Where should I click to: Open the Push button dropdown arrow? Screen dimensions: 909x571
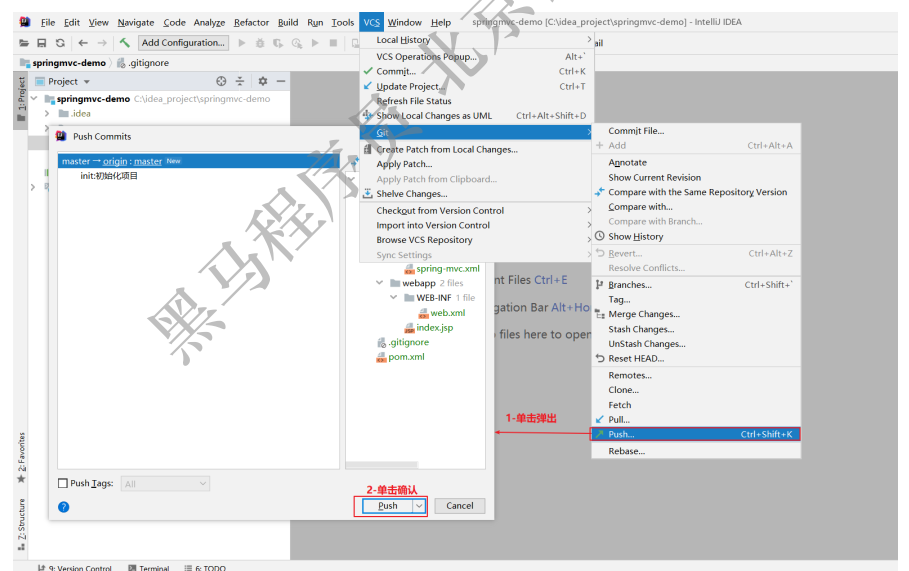(x=419, y=506)
